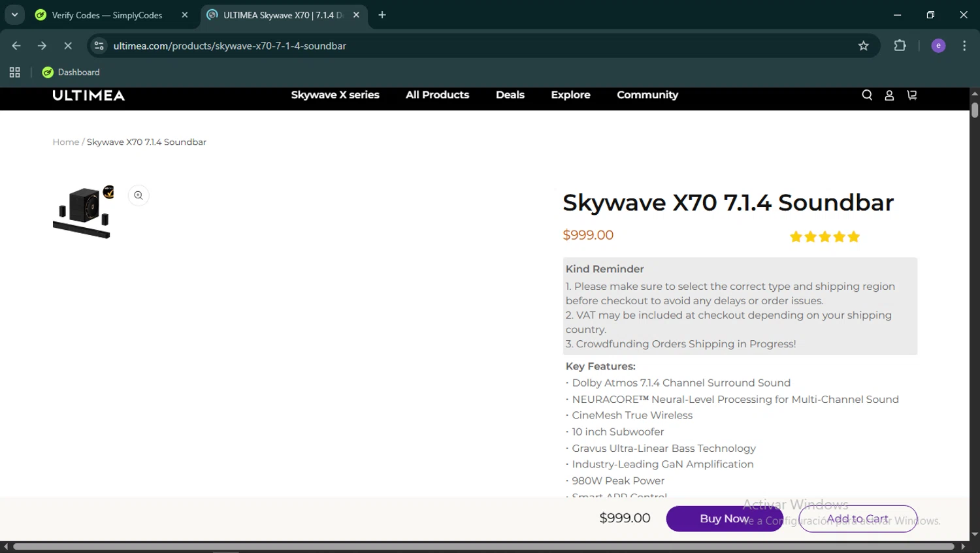Click the "Skywave X70 7.1.4 Soundbar" breadcrumb text
This screenshot has height=553, width=980.
coord(146,142)
